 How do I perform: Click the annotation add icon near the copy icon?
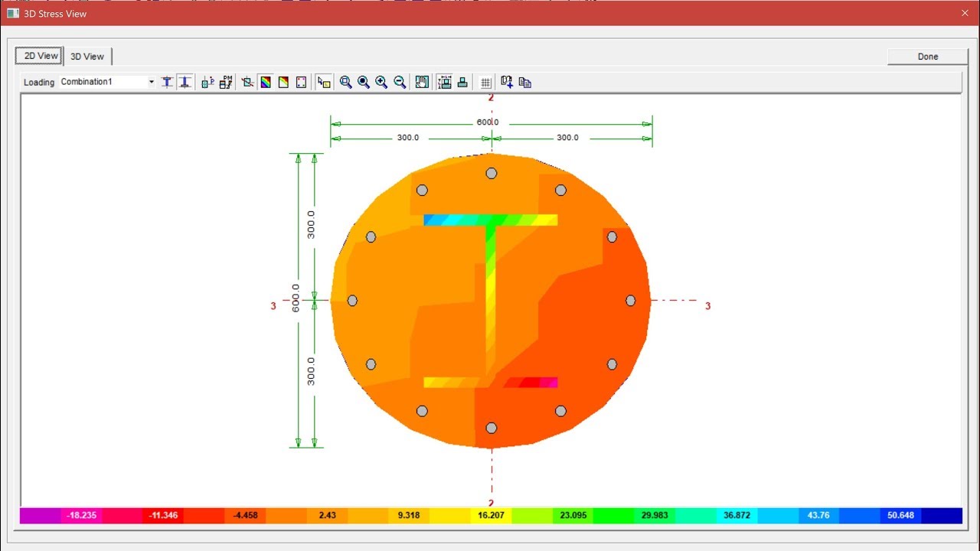507,82
